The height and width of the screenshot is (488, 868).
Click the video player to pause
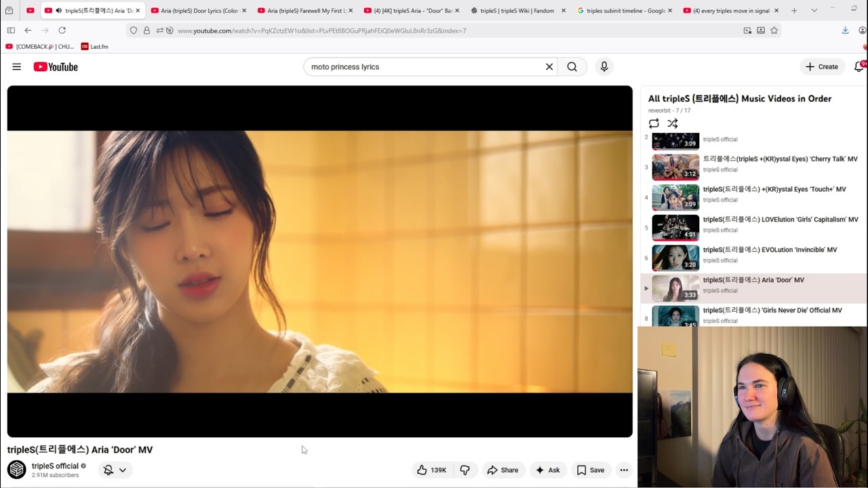coord(319,261)
